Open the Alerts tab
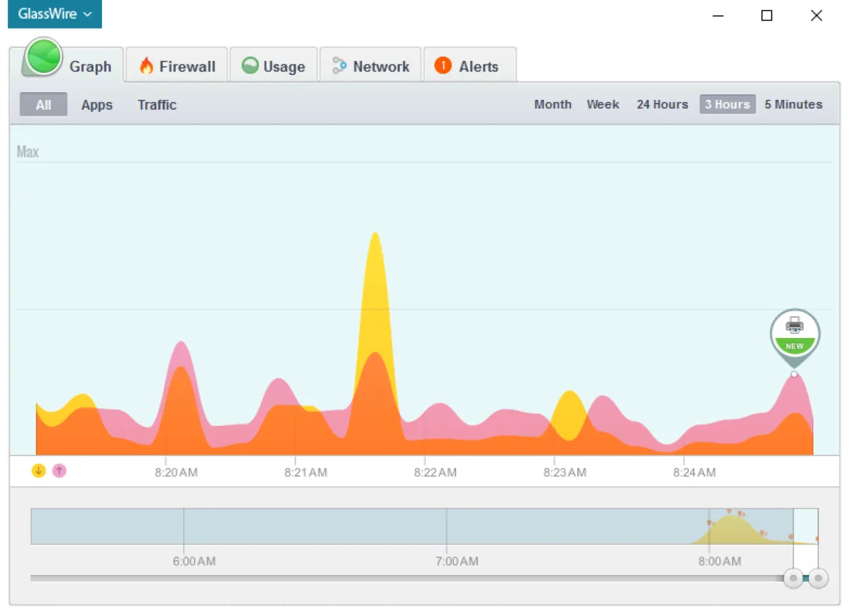The height and width of the screenshot is (616, 851). click(469, 67)
